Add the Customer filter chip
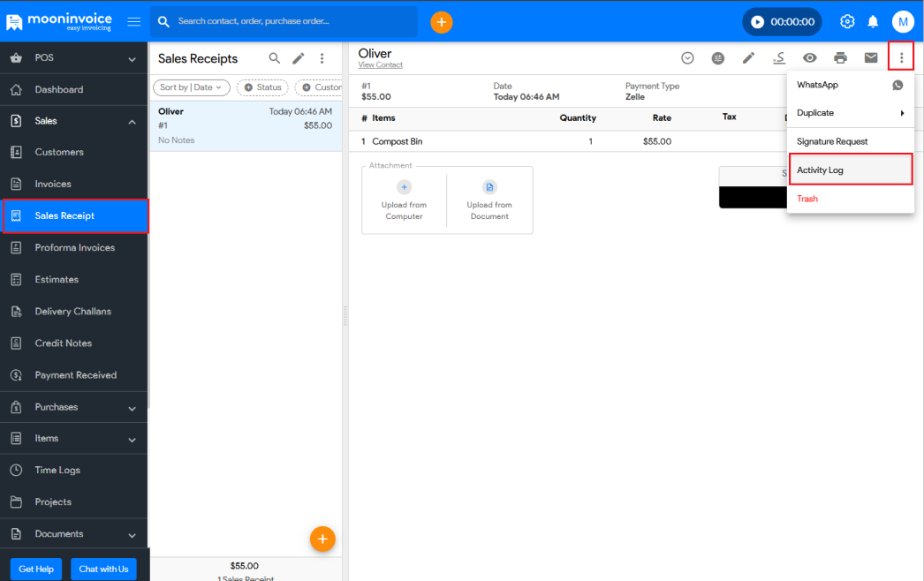This screenshot has width=924, height=581. pyautogui.click(x=319, y=87)
